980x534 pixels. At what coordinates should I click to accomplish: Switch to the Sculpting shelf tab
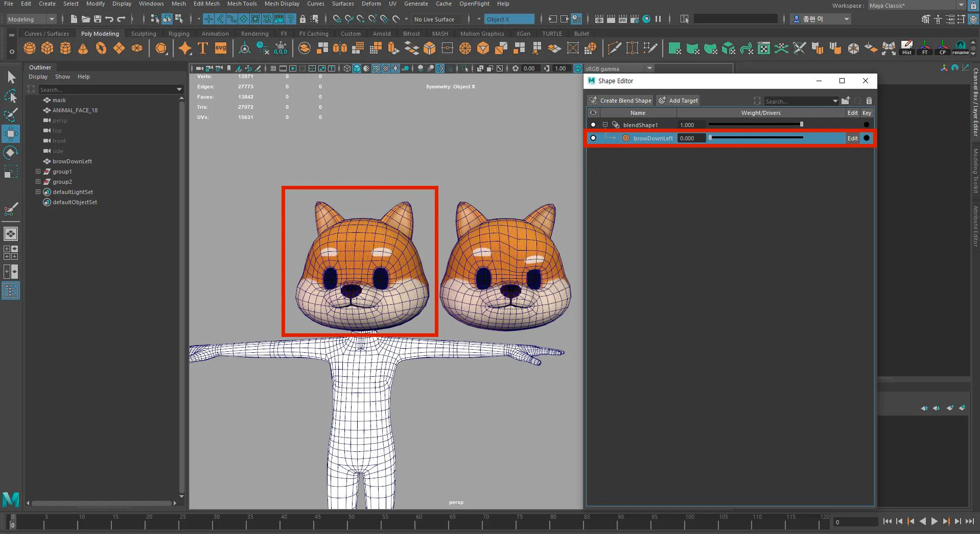[x=144, y=34]
